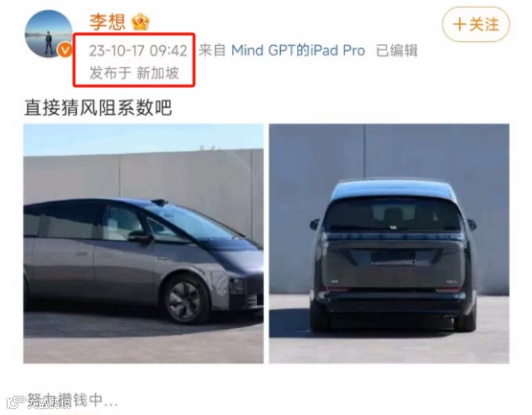The height and width of the screenshot is (415, 532).
Task: Click the plus sign inside follow button
Action: pyautogui.click(x=459, y=25)
